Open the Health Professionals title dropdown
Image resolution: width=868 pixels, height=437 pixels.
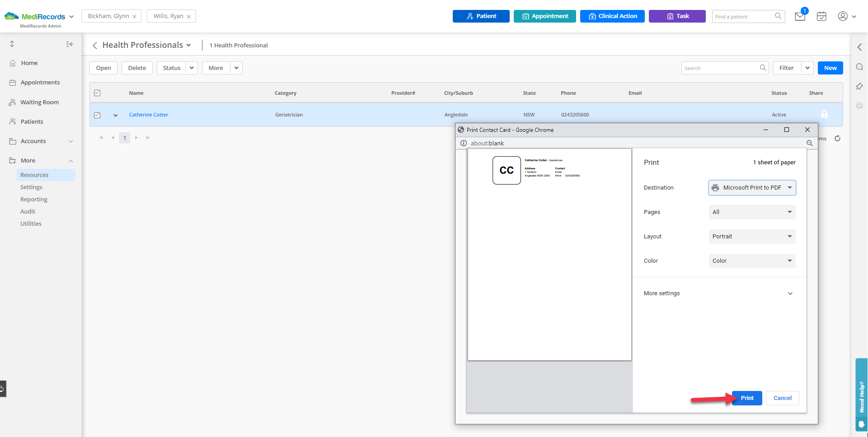coord(188,45)
